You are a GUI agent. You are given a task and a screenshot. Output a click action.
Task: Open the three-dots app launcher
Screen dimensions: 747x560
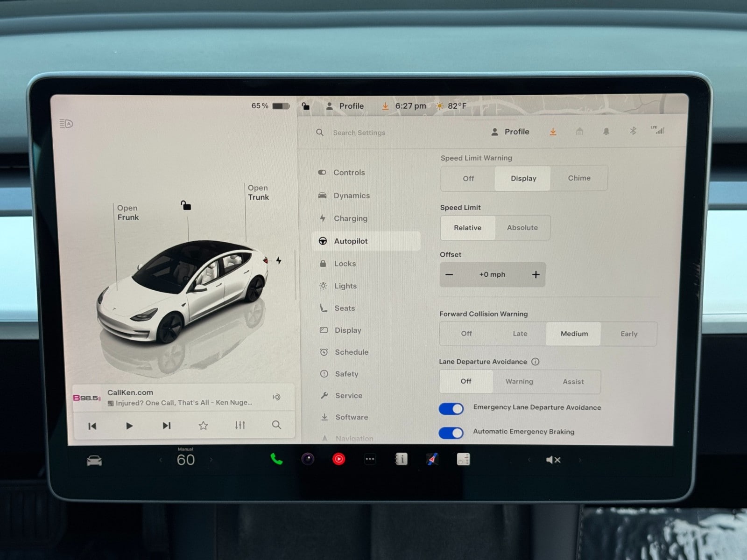[x=370, y=459]
